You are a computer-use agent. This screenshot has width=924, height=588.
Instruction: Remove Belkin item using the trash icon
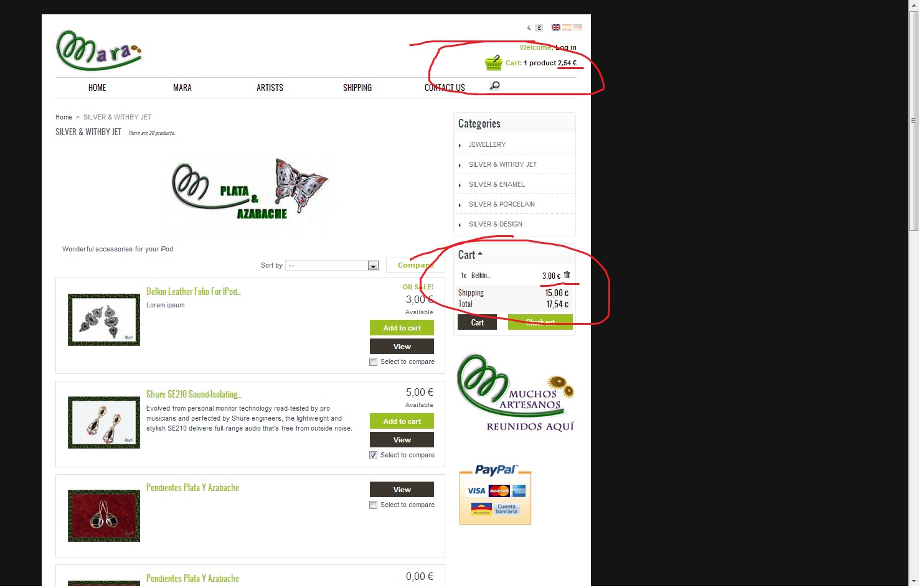click(567, 275)
